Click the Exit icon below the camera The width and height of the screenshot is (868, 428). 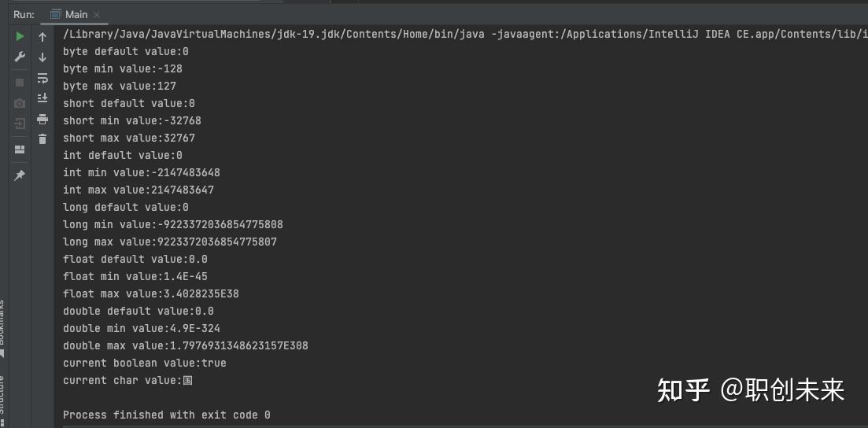[20, 124]
